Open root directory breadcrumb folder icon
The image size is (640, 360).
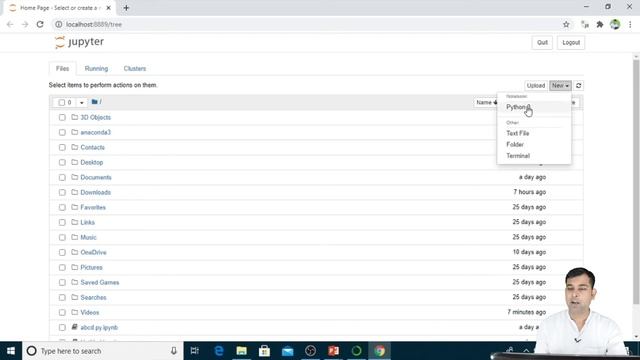[95, 102]
